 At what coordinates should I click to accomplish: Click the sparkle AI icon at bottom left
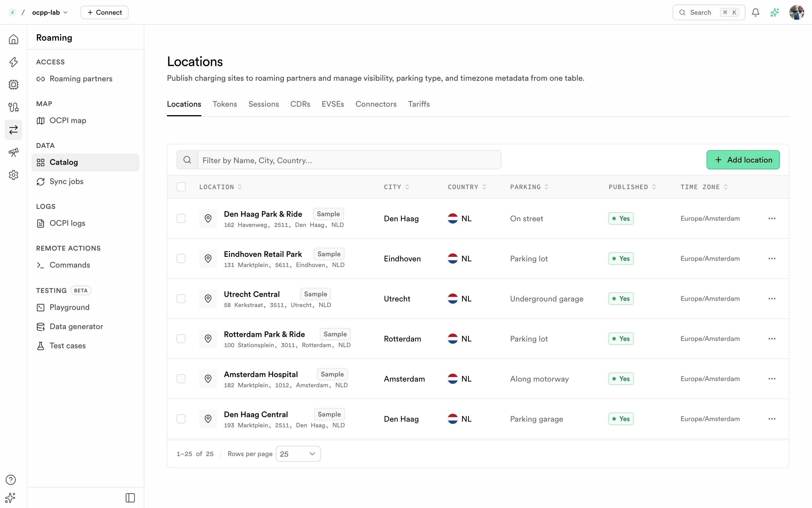click(11, 498)
